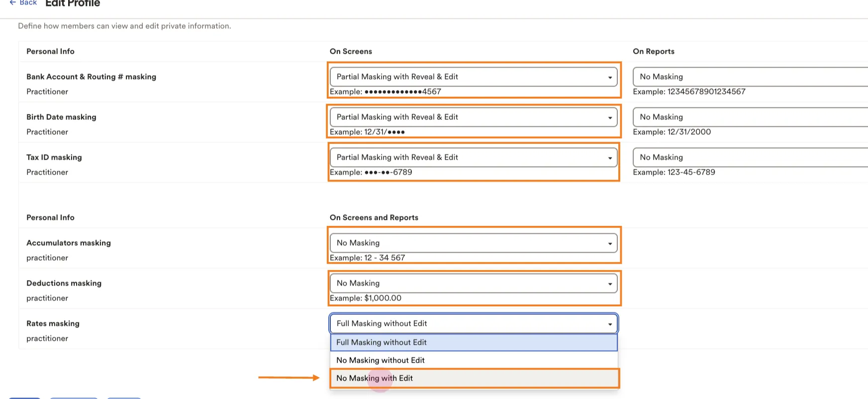Viewport: 868px width, 399px height.
Task: Click the 'Deductions masking' label
Action: pyautogui.click(x=64, y=283)
